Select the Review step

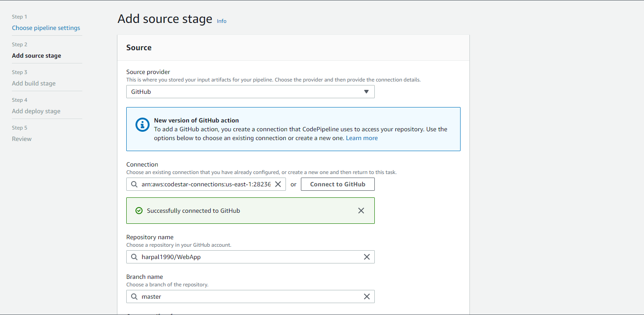click(22, 139)
